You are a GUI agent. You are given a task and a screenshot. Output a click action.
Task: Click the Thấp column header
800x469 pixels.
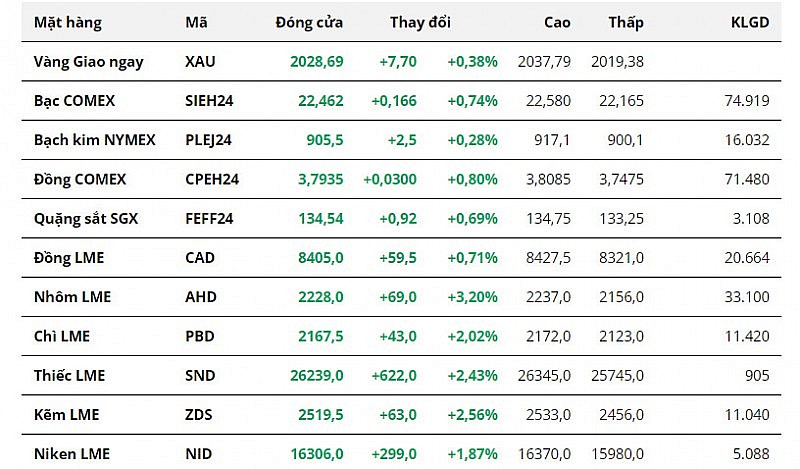(x=625, y=22)
